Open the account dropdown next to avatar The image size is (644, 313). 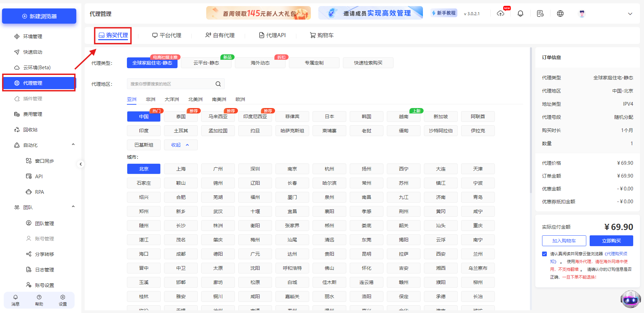coord(630,14)
